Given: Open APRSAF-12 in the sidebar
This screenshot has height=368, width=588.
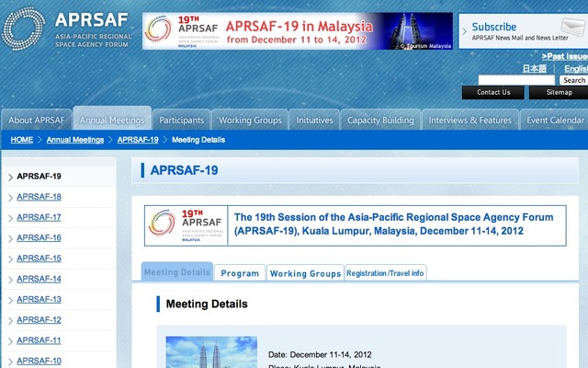Looking at the screenshot, I should pos(39,319).
